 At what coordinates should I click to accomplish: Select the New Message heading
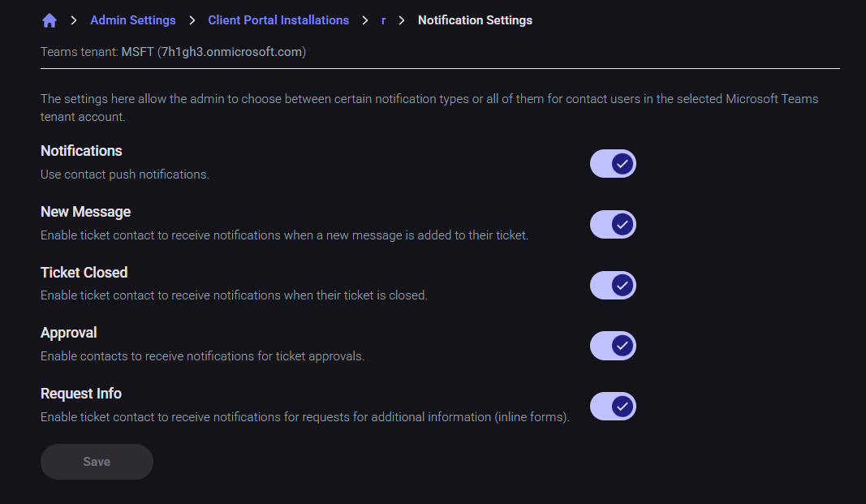coord(85,212)
